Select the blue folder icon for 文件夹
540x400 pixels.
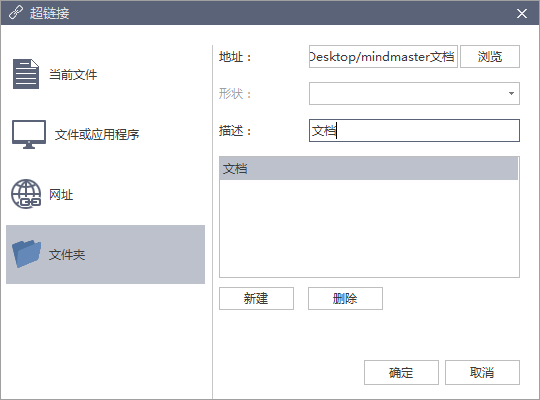(x=27, y=254)
